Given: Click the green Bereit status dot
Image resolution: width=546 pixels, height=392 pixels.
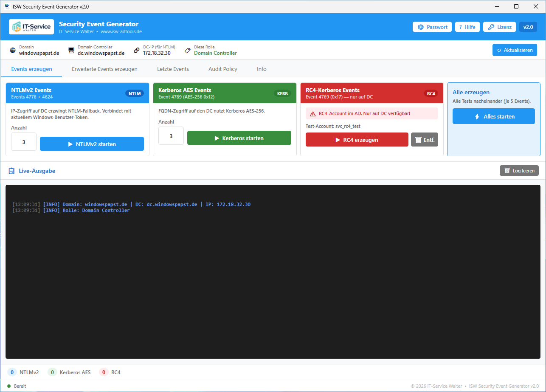Looking at the screenshot, I should [9, 386].
